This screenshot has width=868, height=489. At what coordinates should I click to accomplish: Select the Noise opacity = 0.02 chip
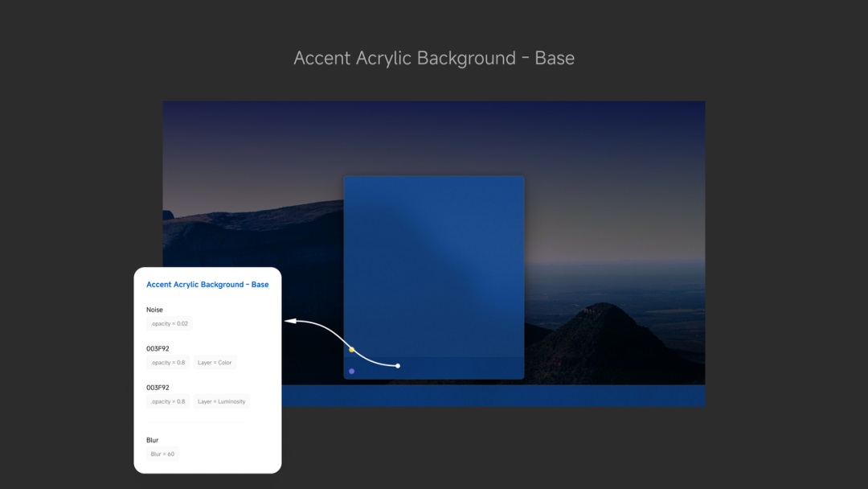point(170,323)
